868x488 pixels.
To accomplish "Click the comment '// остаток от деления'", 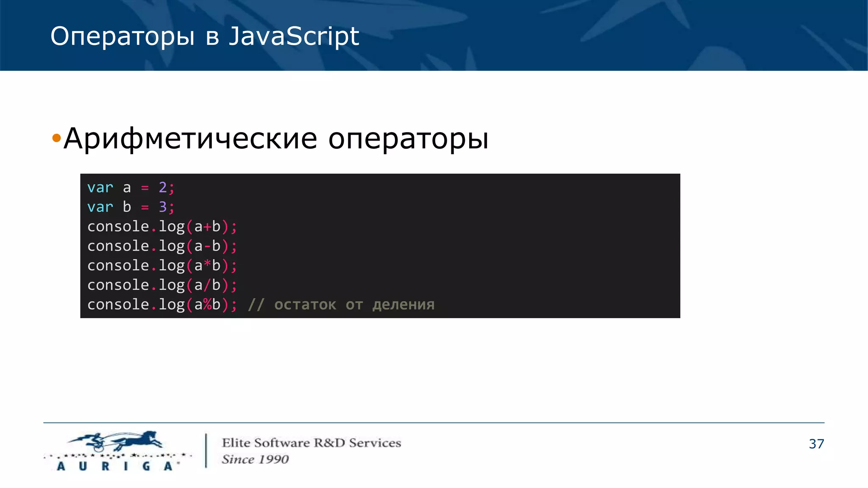I will 341,305.
